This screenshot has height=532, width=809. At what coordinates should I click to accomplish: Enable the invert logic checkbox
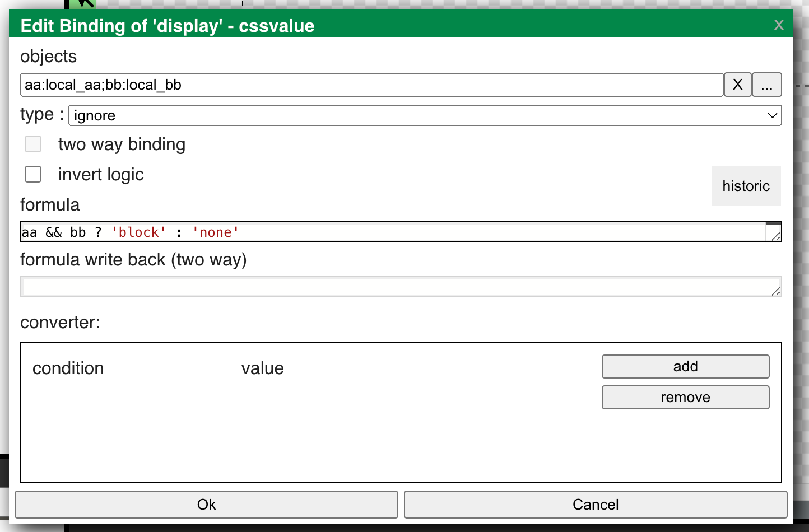[33, 174]
